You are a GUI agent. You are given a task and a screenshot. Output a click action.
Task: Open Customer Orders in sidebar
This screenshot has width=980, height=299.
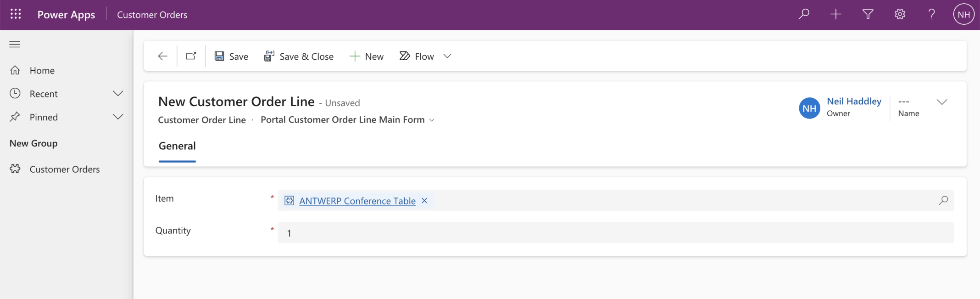pyautogui.click(x=64, y=169)
